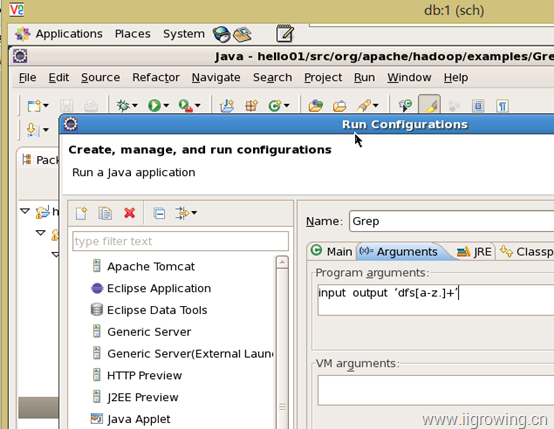Collapse top project tree node in Package Explorer
Image resolution: width=554 pixels, height=429 pixels.
(25, 211)
